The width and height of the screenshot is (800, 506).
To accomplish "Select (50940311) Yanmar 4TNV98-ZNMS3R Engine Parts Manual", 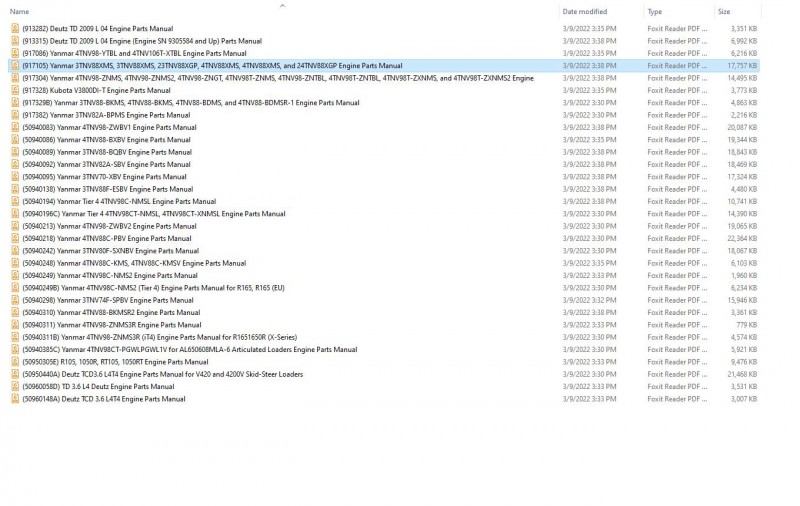I will pos(384,325).
